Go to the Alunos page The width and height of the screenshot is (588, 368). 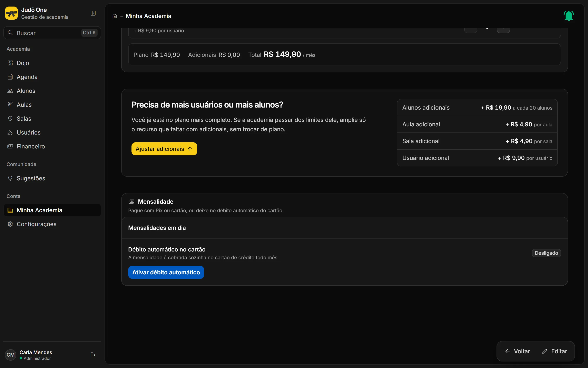coord(52,91)
